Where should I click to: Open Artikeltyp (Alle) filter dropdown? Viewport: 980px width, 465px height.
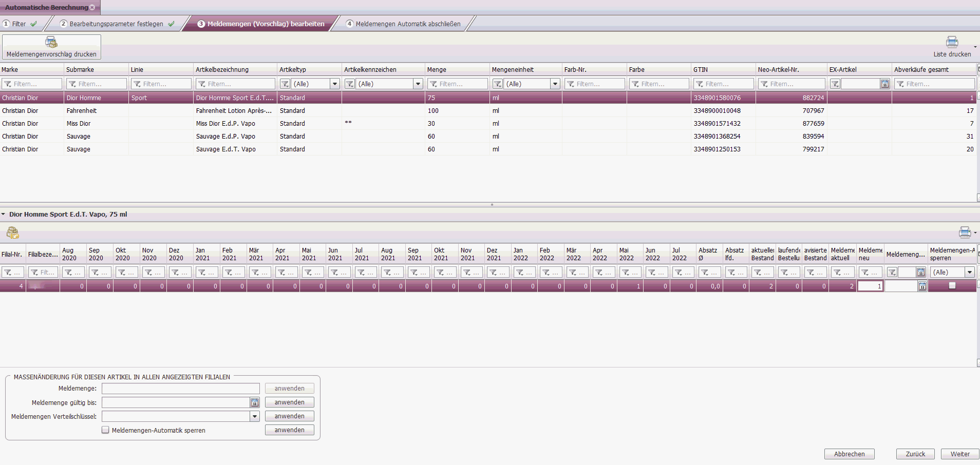point(335,84)
